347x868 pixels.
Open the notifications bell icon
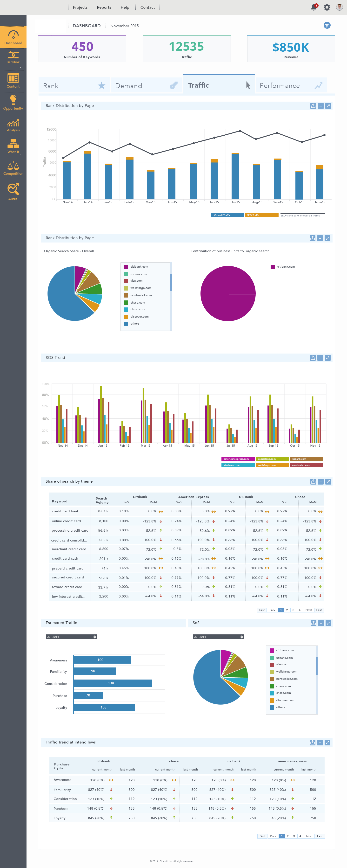[x=314, y=7]
